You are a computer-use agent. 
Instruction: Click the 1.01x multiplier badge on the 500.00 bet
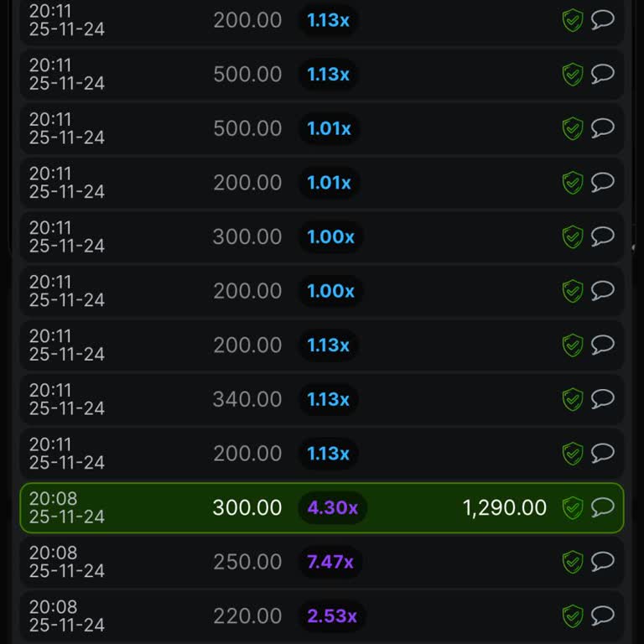tap(329, 128)
